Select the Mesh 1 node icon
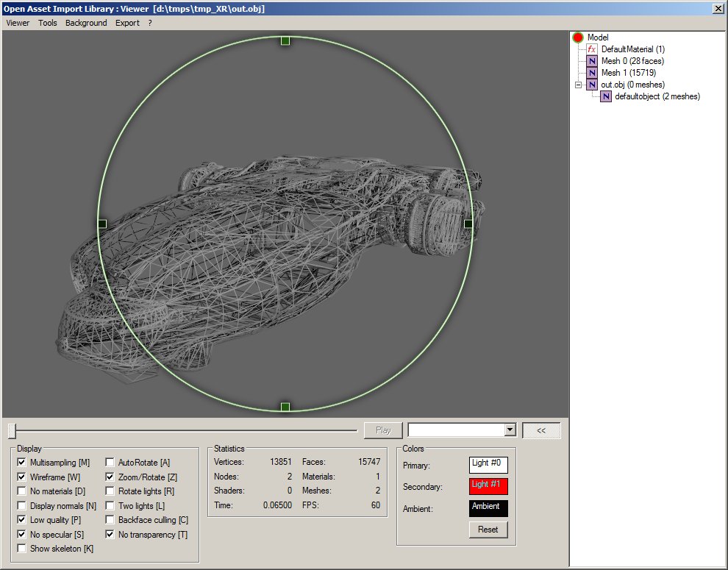Image resolution: width=728 pixels, height=570 pixels. [592, 73]
